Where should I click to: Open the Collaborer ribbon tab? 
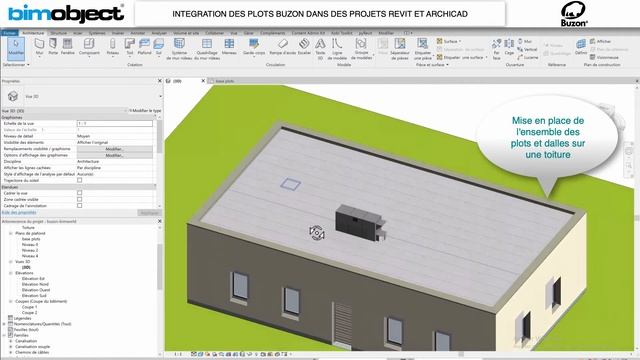tap(214, 33)
